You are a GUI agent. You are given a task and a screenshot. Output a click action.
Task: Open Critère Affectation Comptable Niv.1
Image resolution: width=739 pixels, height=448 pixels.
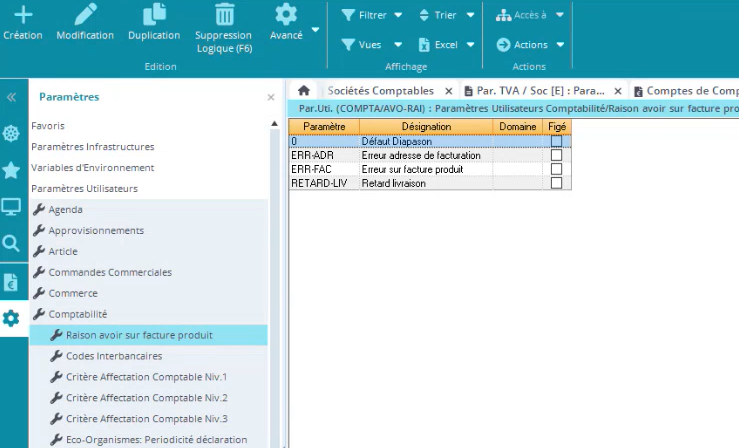point(148,377)
